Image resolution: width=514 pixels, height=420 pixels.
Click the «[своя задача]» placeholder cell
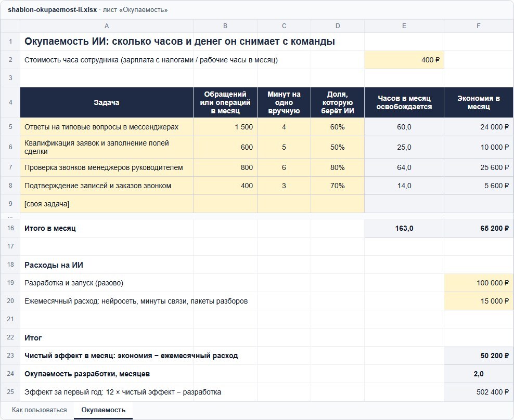[x=107, y=204]
